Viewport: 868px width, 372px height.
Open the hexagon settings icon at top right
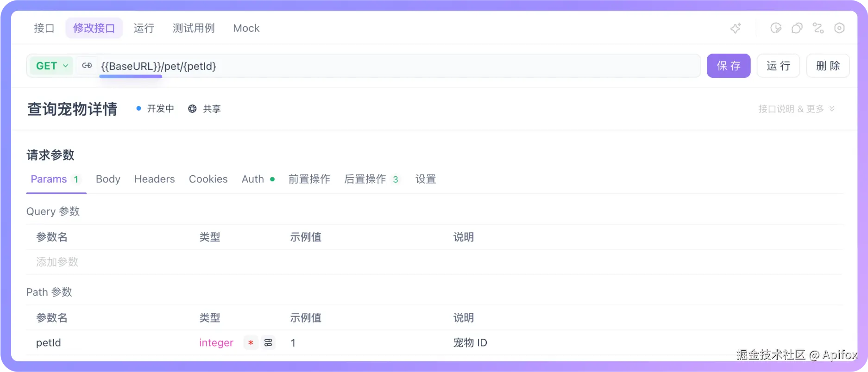[x=839, y=28]
